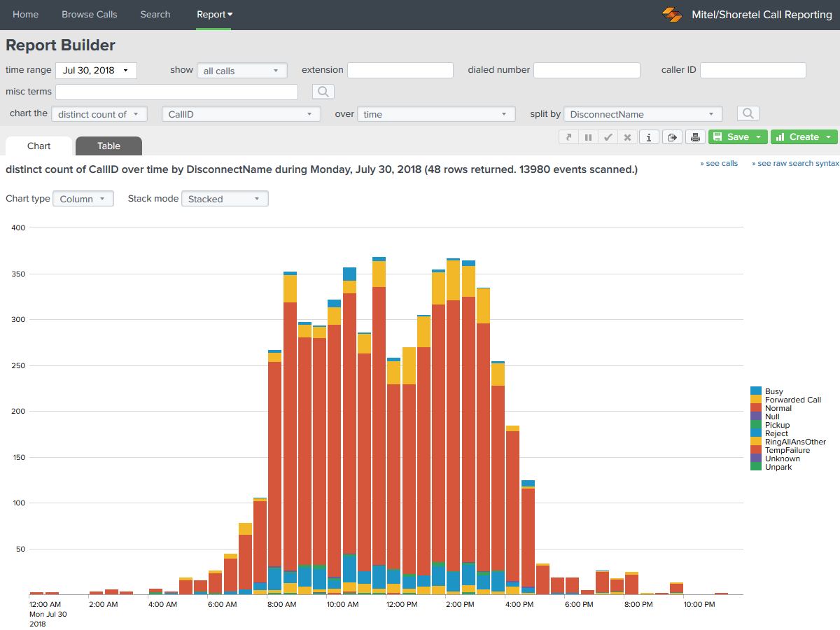
Task: Open the time range dropdown
Action: [96, 70]
